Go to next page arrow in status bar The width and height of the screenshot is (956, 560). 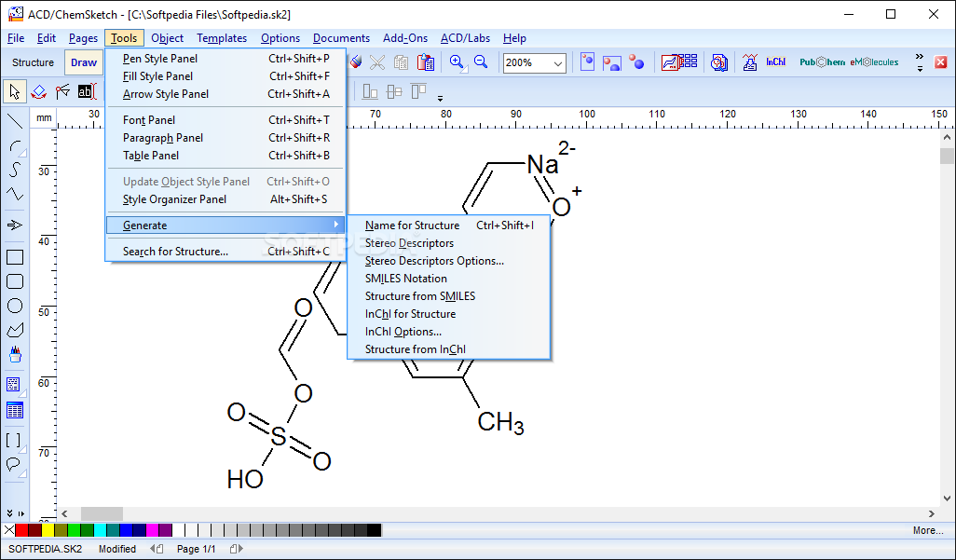tap(237, 549)
